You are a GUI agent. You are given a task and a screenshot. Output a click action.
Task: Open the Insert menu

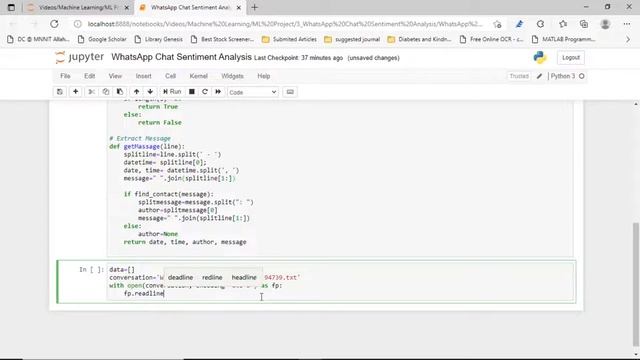click(x=143, y=76)
